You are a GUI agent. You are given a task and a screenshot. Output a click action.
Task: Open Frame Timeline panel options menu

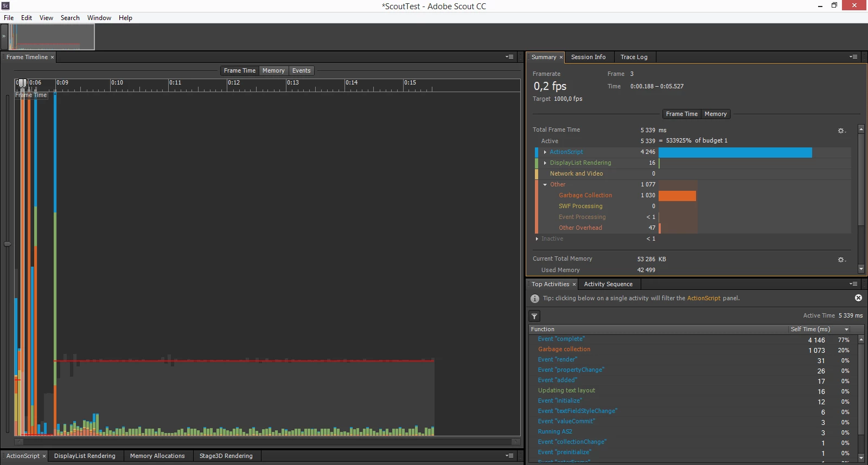pos(509,57)
